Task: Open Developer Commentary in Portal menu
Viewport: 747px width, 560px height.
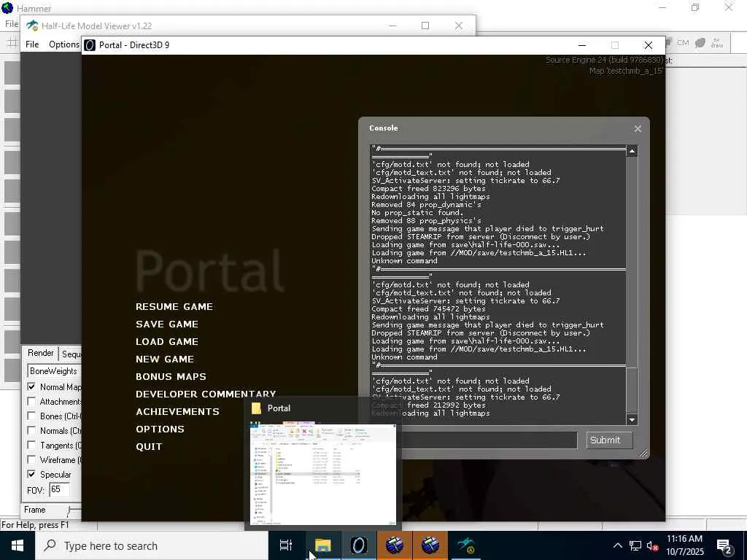Action: coord(205,394)
